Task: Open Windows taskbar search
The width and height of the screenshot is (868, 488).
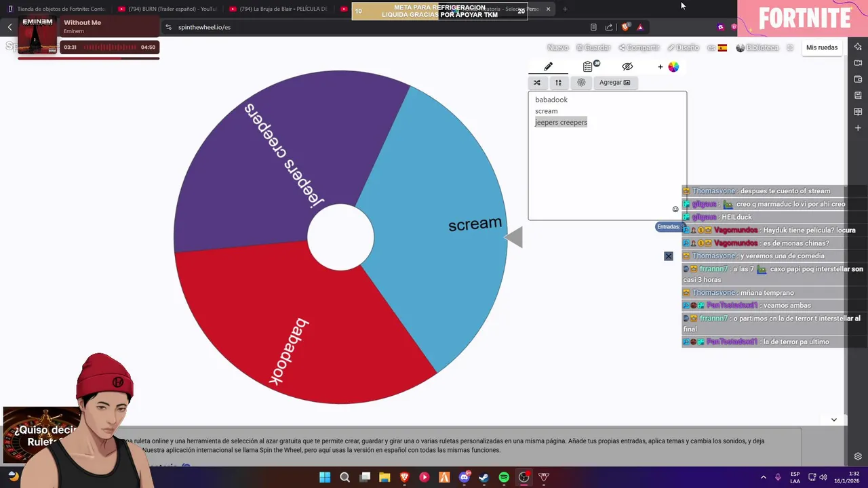Action: click(x=344, y=477)
